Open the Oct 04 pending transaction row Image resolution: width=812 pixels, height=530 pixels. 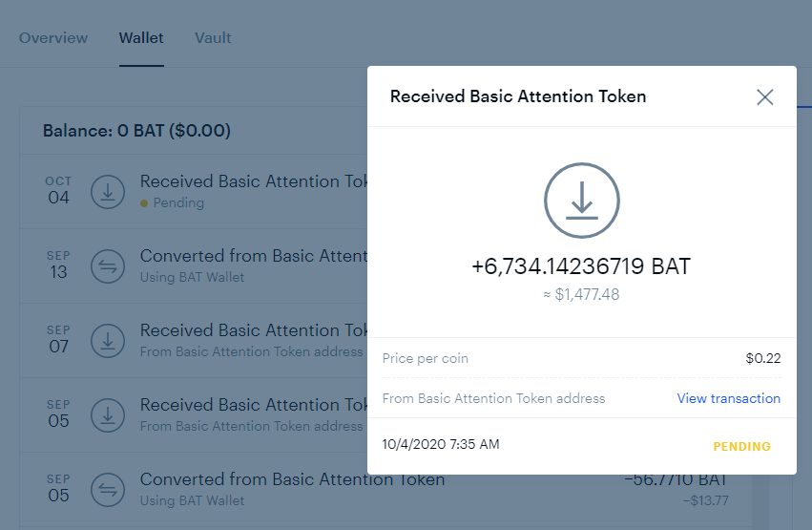(194, 192)
